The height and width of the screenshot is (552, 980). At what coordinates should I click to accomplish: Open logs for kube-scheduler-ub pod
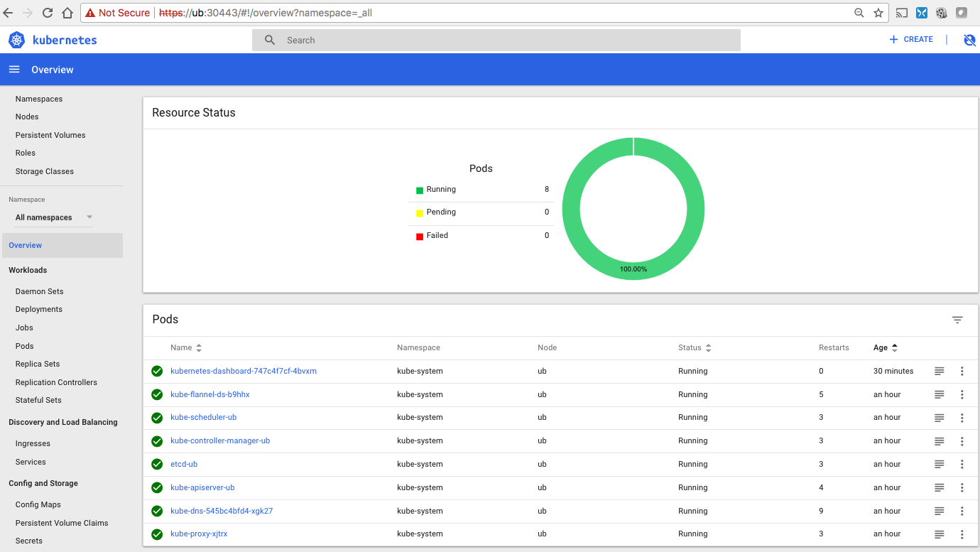[x=939, y=418]
